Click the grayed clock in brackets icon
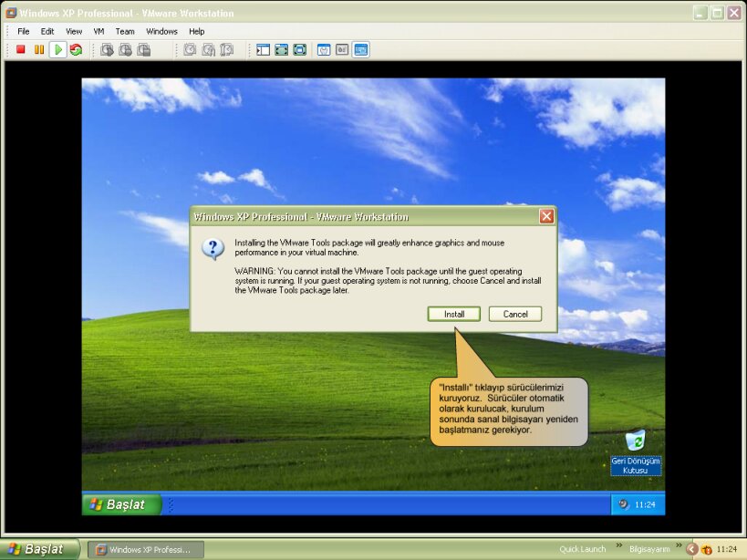 click(x=227, y=49)
